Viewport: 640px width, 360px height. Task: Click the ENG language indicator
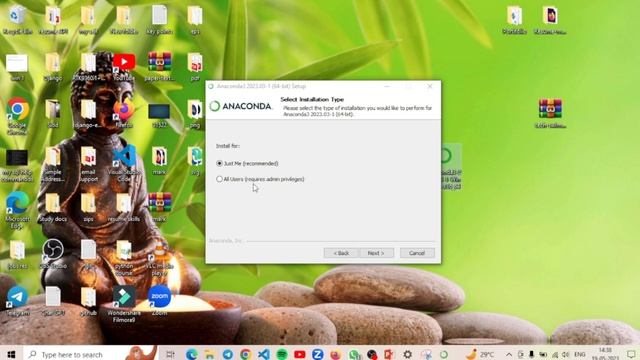580,354
